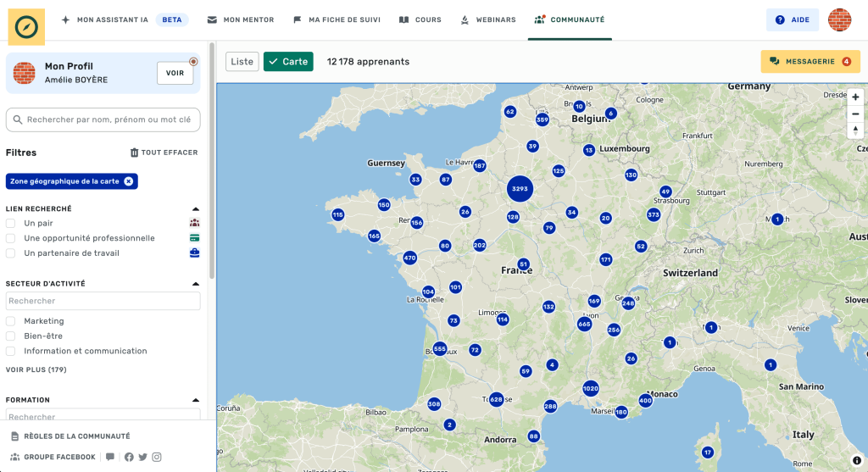
Task: Zoom out on the map
Action: tap(855, 114)
